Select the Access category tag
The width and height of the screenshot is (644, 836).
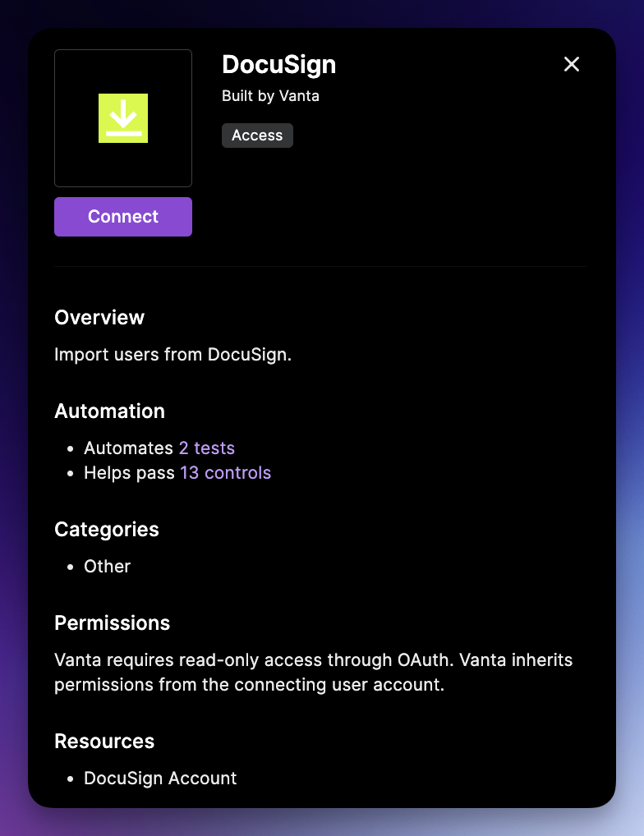coord(257,136)
